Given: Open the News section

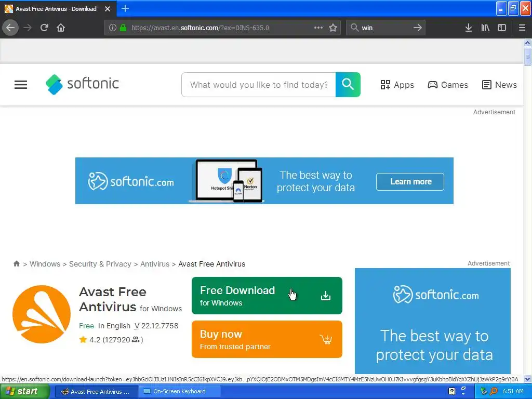Looking at the screenshot, I should (499, 85).
